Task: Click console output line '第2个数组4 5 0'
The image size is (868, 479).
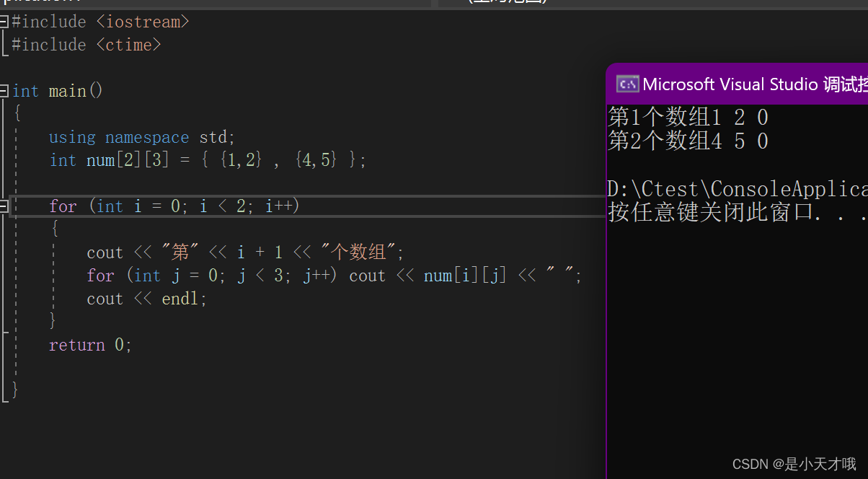Action: click(688, 141)
